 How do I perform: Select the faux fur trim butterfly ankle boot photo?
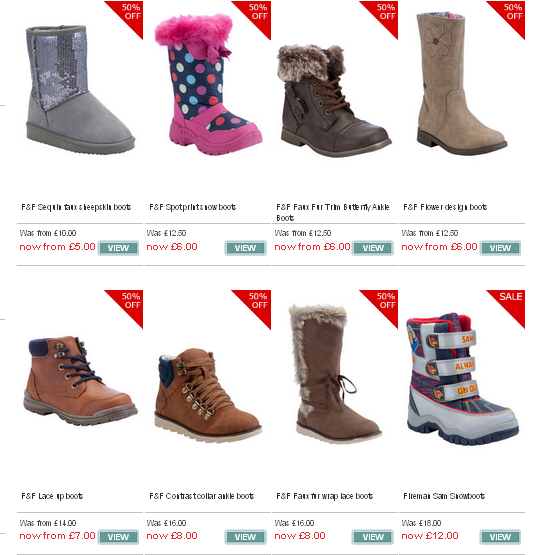coord(334,101)
